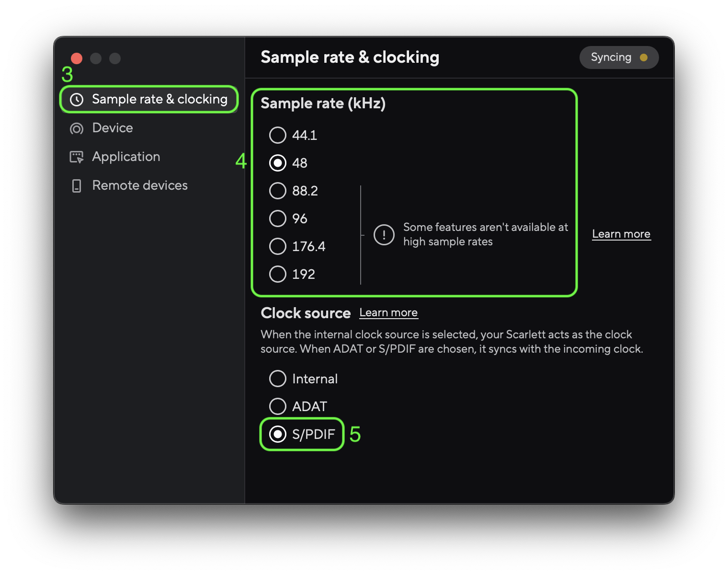Select the 44.1 kHz sample rate
728x575 pixels.
pyautogui.click(x=278, y=135)
